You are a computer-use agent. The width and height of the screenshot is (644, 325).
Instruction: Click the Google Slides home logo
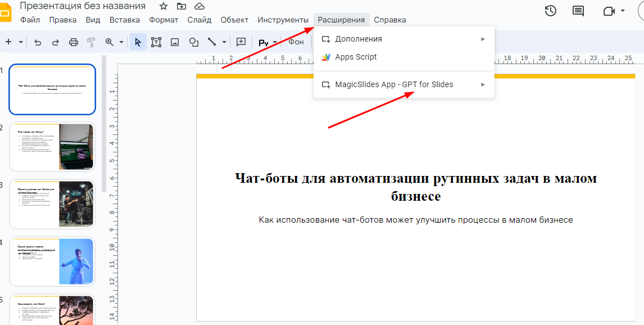[x=6, y=12]
